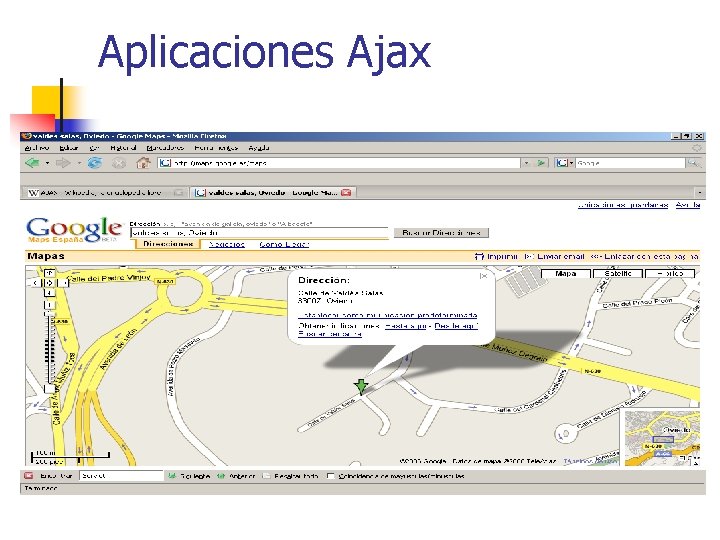The height and width of the screenshot is (540, 720).
Task: Open the Marcadores menu
Action: (x=165, y=148)
